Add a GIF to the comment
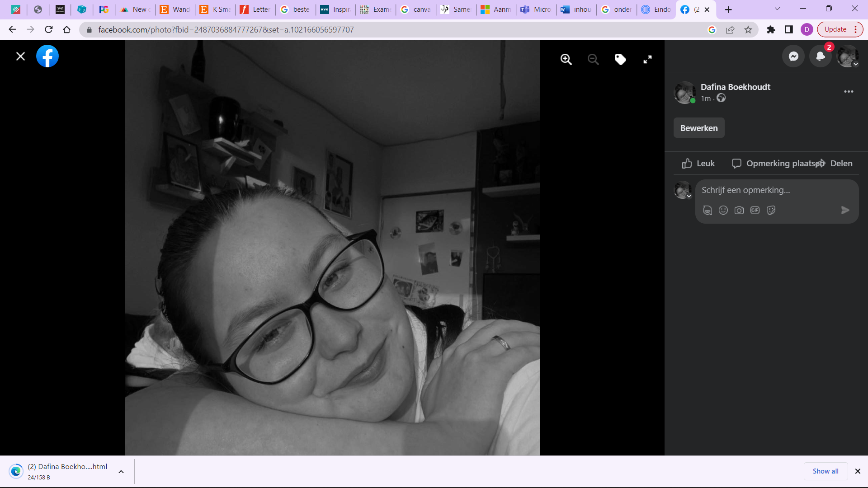This screenshot has width=868, height=488. (755, 210)
